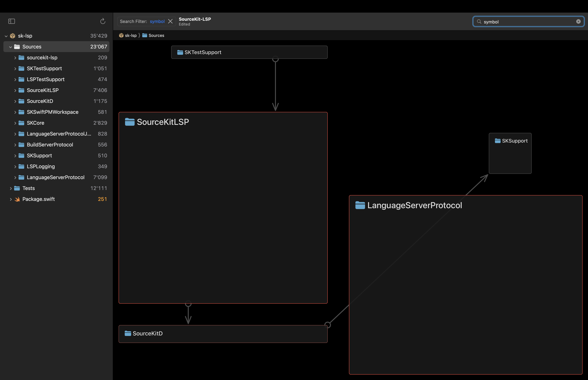588x380 pixels.
Task: Expand the BuildServerProtocol folder
Action: [x=15, y=145]
